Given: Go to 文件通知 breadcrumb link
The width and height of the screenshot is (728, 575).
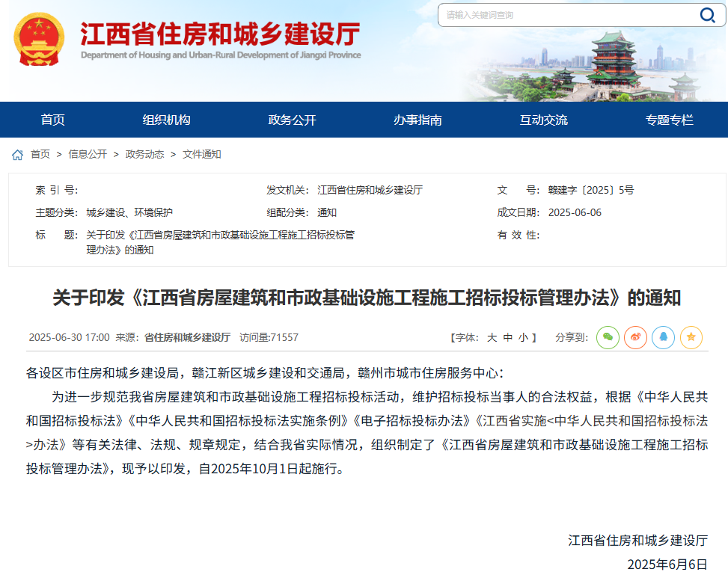Looking at the screenshot, I should pos(202,154).
